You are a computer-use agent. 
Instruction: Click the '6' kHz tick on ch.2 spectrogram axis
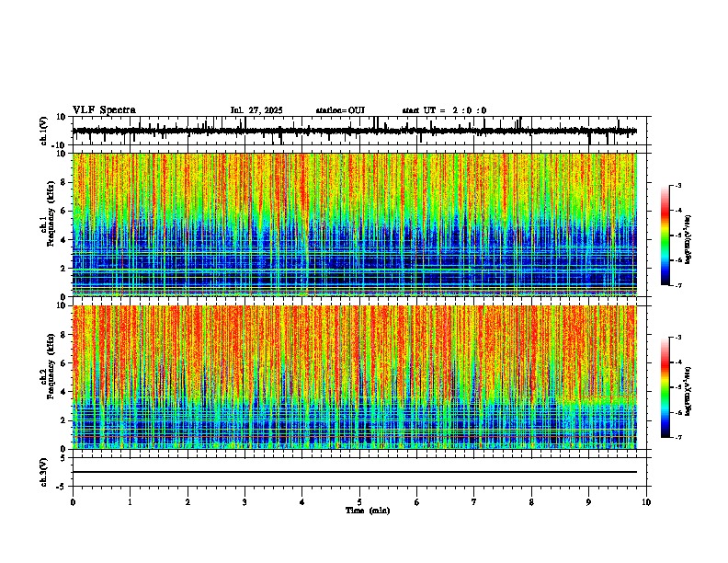click(x=64, y=363)
